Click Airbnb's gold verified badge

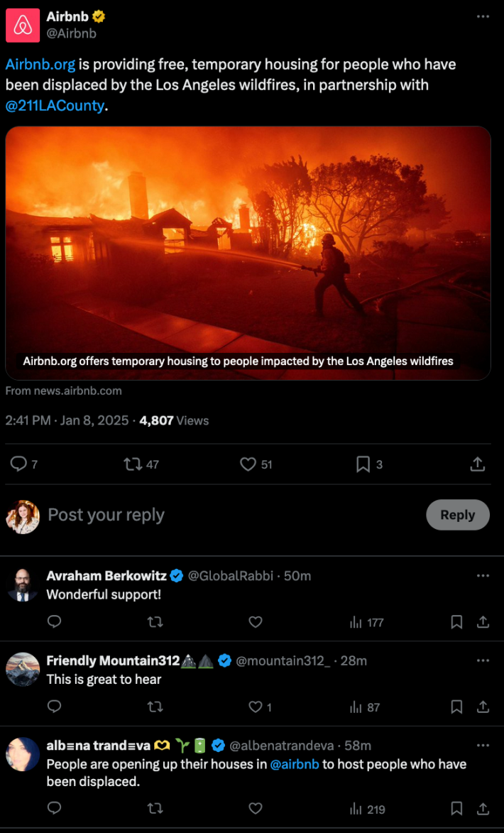[x=99, y=16]
